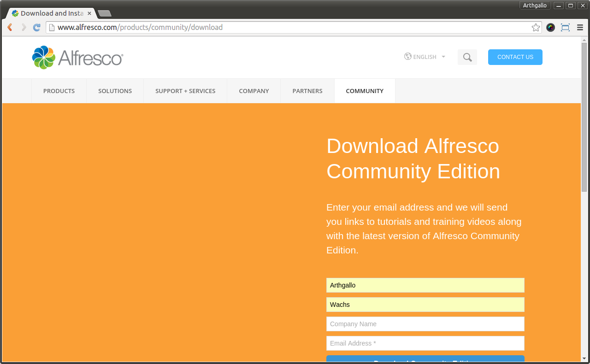
Task: Open the ENGLISH language dropdown
Action: tap(425, 57)
